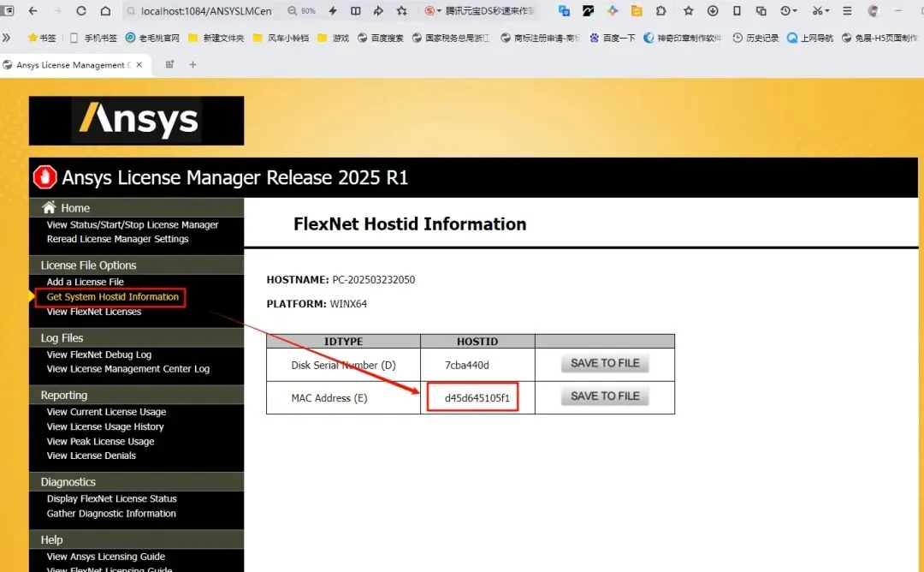This screenshot has width=924, height=572.
Task: Open the 百度搜索 bookmark
Action: pyautogui.click(x=380, y=38)
